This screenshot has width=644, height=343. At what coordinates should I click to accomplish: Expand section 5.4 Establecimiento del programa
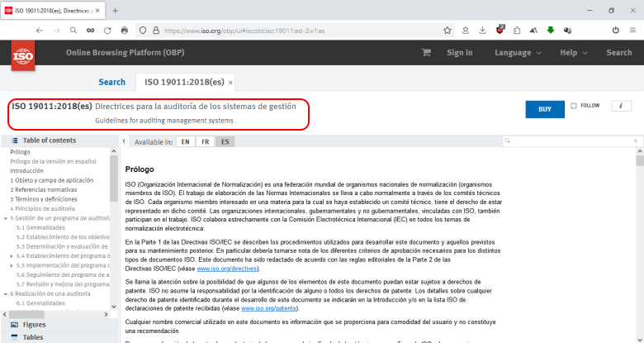point(12,256)
